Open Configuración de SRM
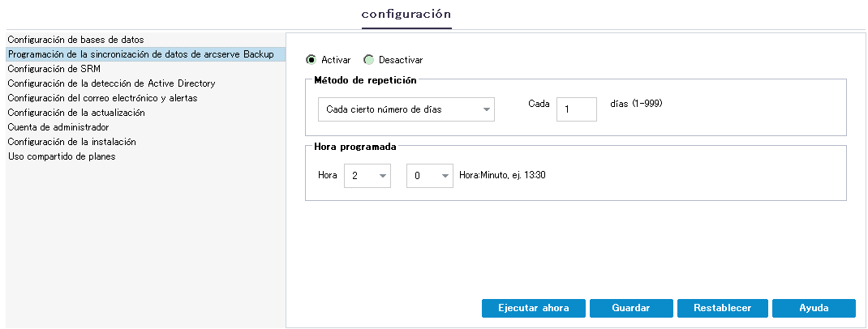The height and width of the screenshot is (329, 868). [x=53, y=69]
